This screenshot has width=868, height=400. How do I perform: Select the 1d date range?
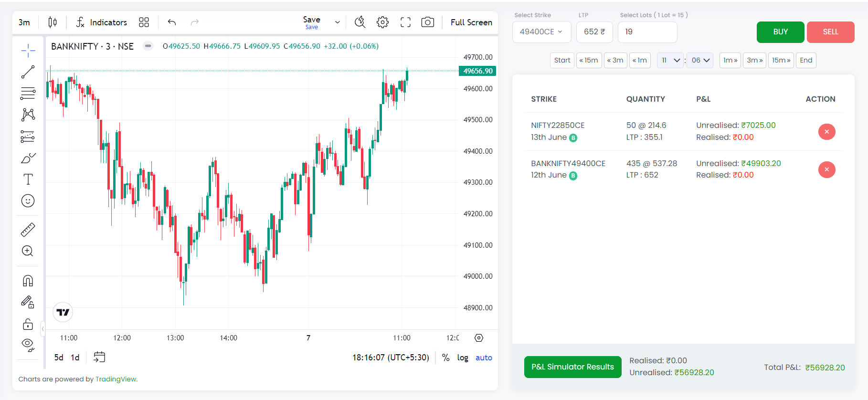tap(75, 358)
